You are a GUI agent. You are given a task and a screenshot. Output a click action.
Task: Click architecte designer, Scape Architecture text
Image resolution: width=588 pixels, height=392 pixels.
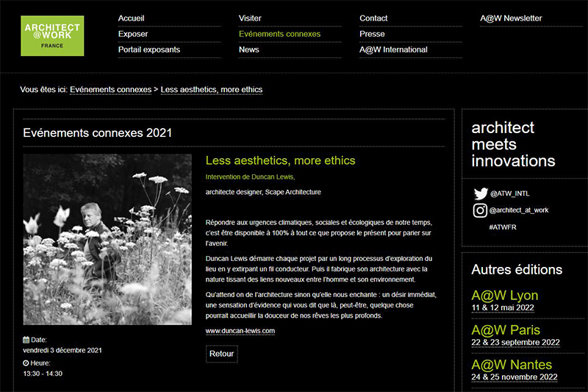point(263,192)
